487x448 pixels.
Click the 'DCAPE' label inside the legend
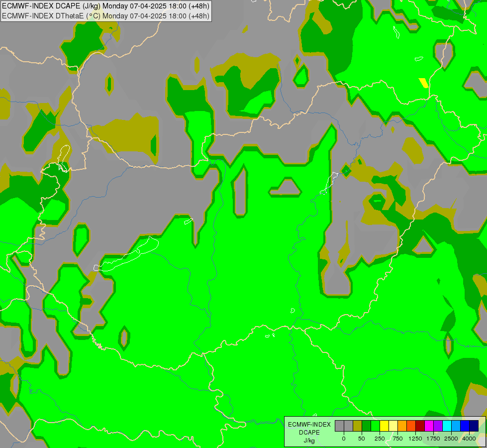point(309,433)
